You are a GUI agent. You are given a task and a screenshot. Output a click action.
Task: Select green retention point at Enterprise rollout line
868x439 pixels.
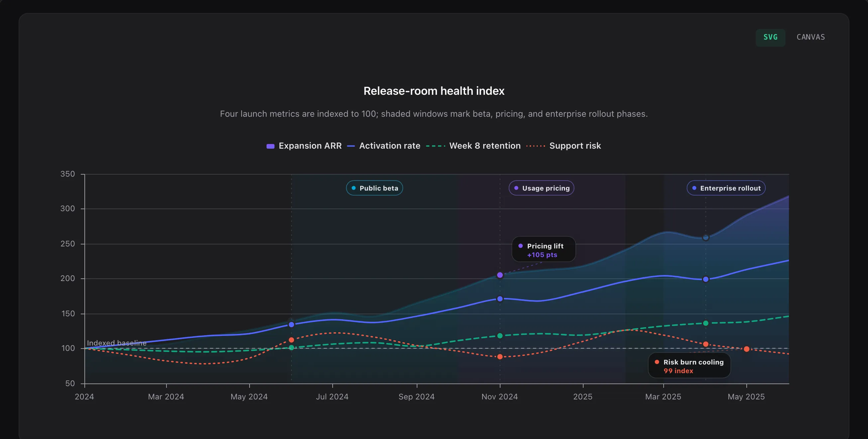705,323
